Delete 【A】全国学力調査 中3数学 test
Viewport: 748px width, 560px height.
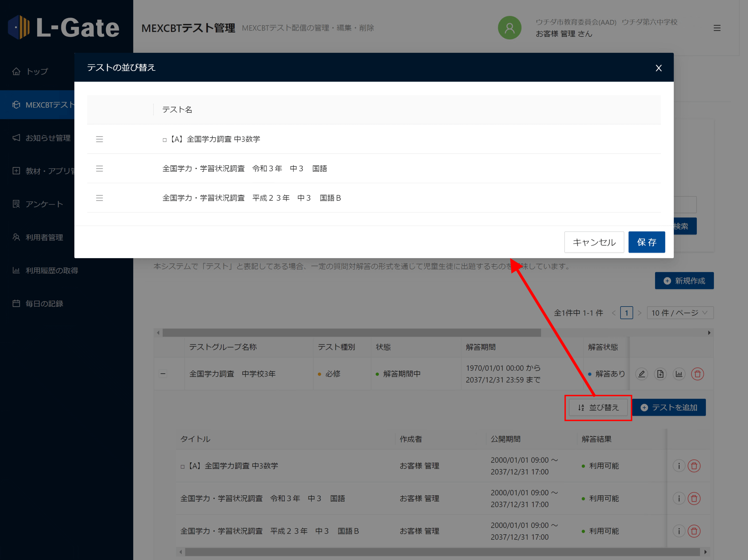[x=694, y=466]
